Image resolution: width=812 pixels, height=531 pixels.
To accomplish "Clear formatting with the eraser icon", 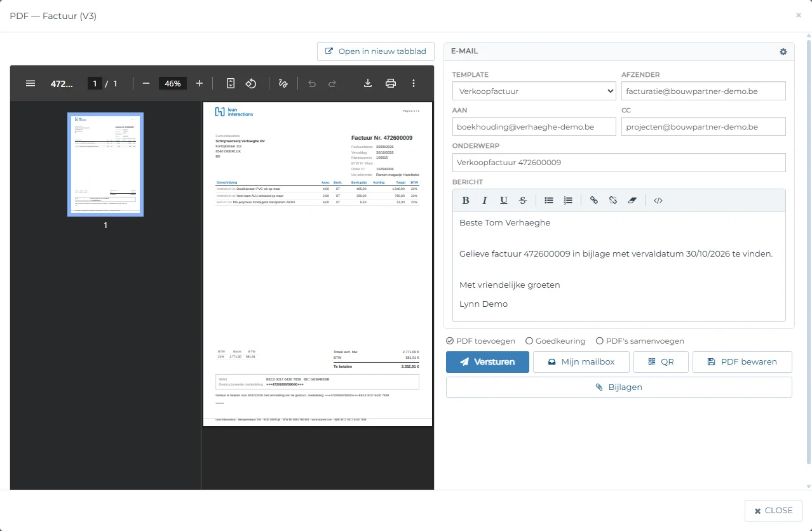I will click(632, 200).
